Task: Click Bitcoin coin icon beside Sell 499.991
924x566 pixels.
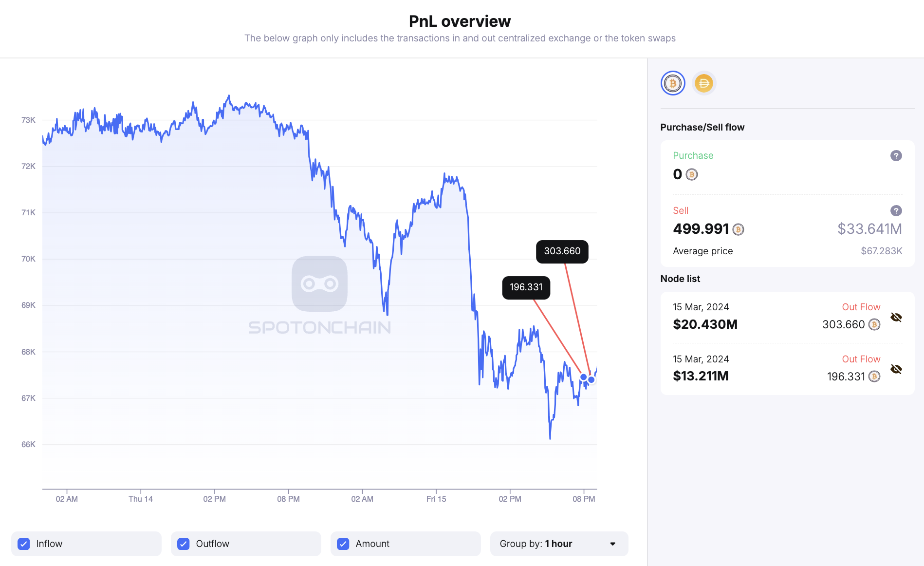Action: (x=738, y=229)
